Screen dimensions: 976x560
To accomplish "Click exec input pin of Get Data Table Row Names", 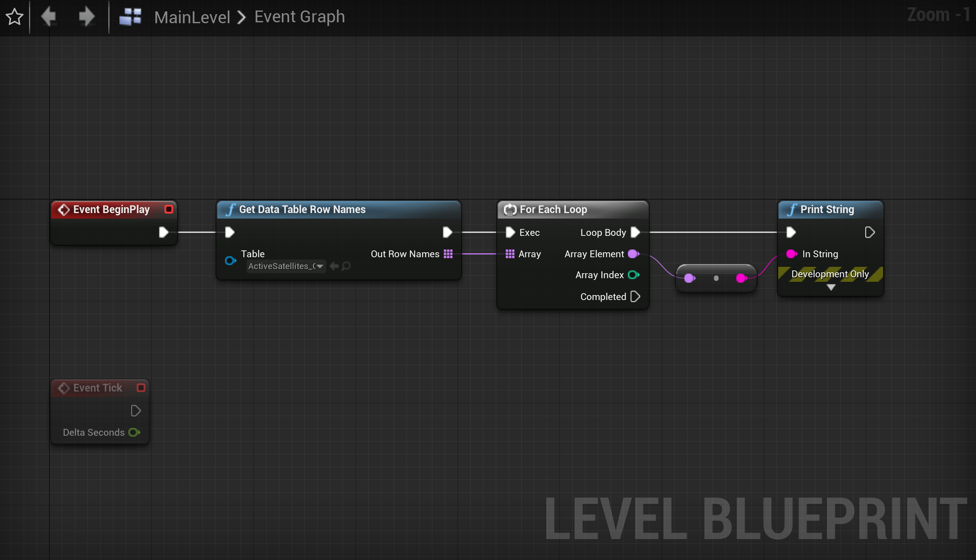I will click(229, 232).
